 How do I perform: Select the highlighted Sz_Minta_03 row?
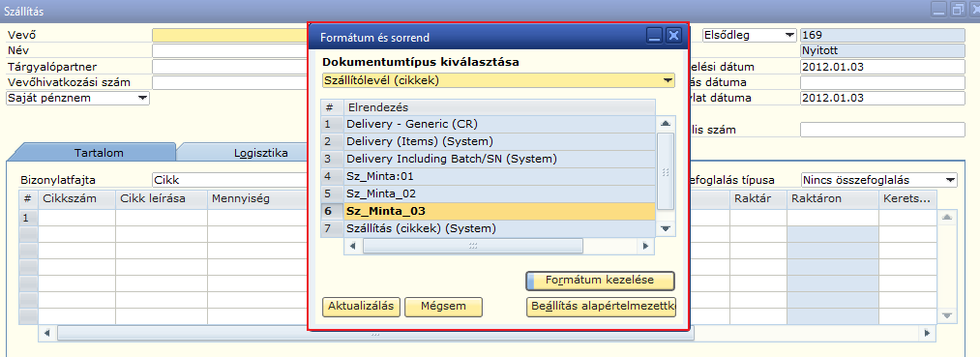tap(499, 211)
